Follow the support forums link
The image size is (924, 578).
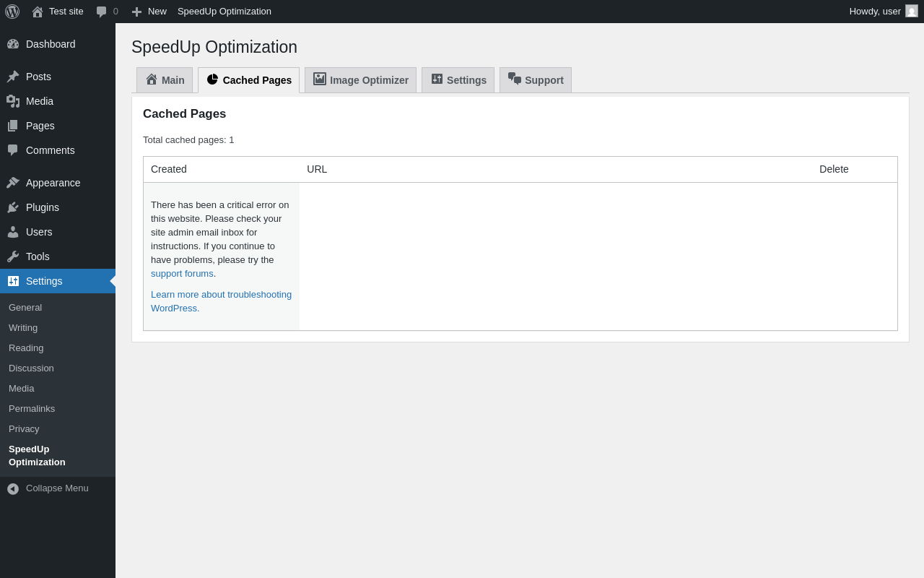pyautogui.click(x=182, y=274)
